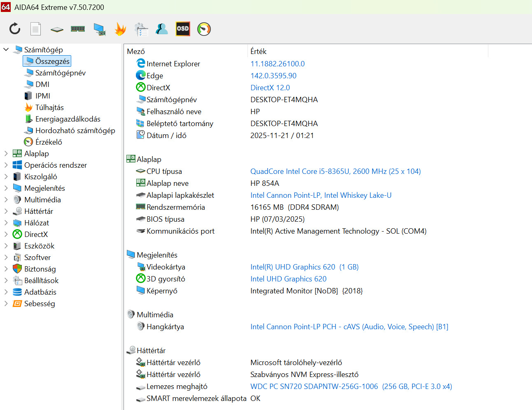Click the CPU típusa chip icon

[141, 171]
